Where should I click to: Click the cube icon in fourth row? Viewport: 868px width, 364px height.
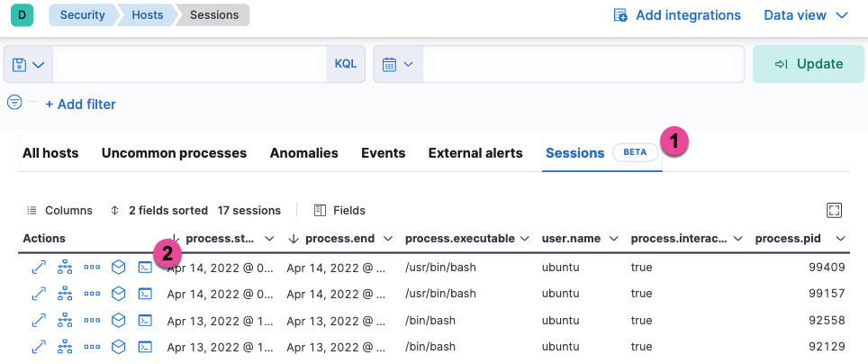pyautogui.click(x=118, y=346)
